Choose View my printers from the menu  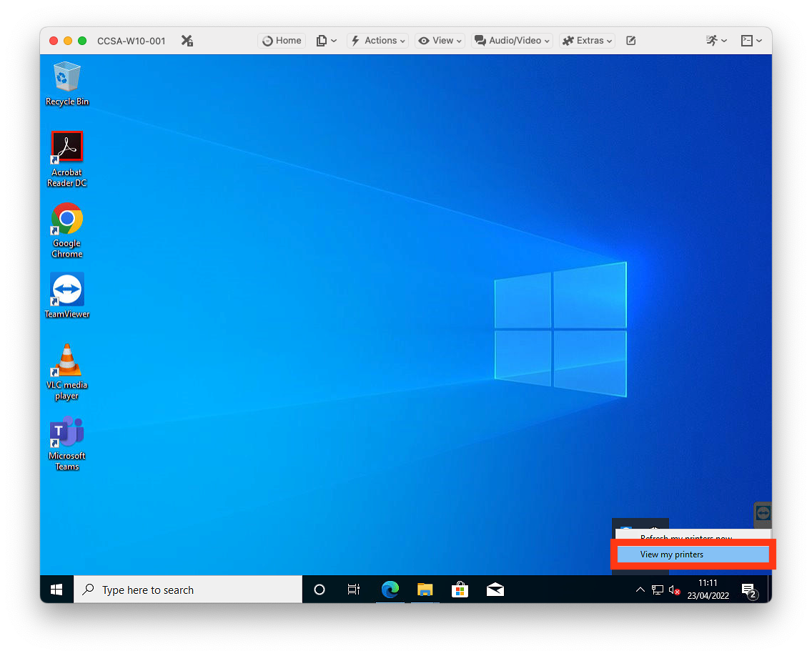click(693, 554)
